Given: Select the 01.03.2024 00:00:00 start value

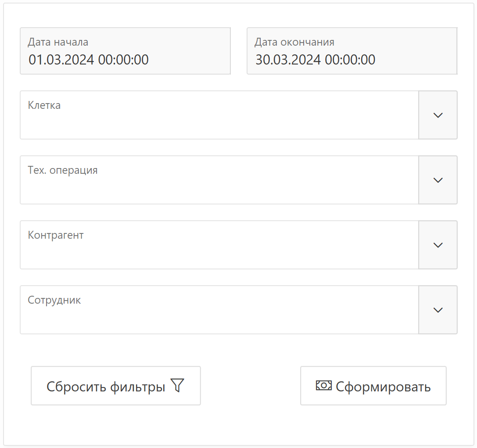Looking at the screenshot, I should pos(89,60).
